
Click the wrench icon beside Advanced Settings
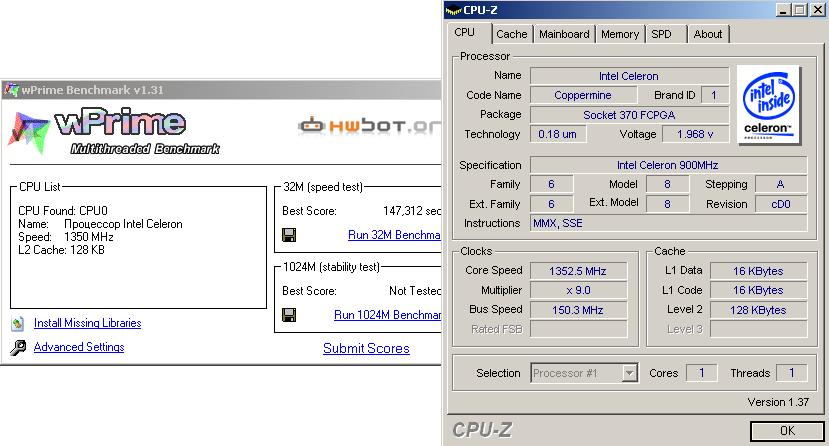(x=18, y=348)
